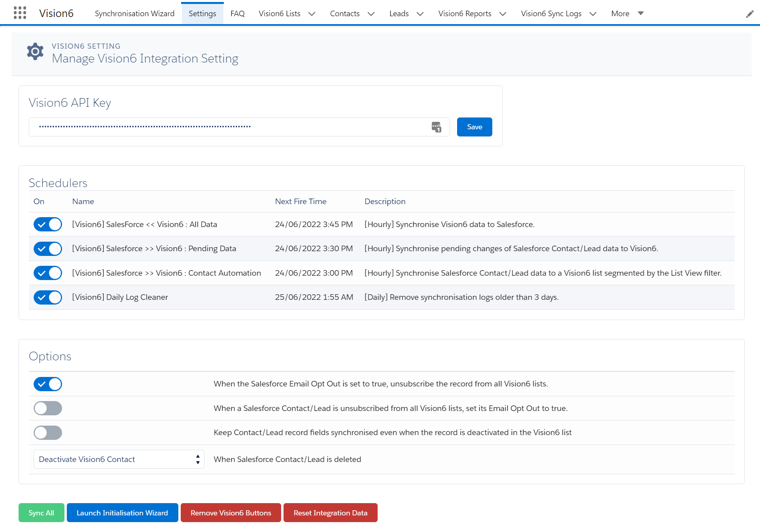760x532 pixels.
Task: Click '24/06/2022 3:45 PM' fire time
Action: point(314,224)
